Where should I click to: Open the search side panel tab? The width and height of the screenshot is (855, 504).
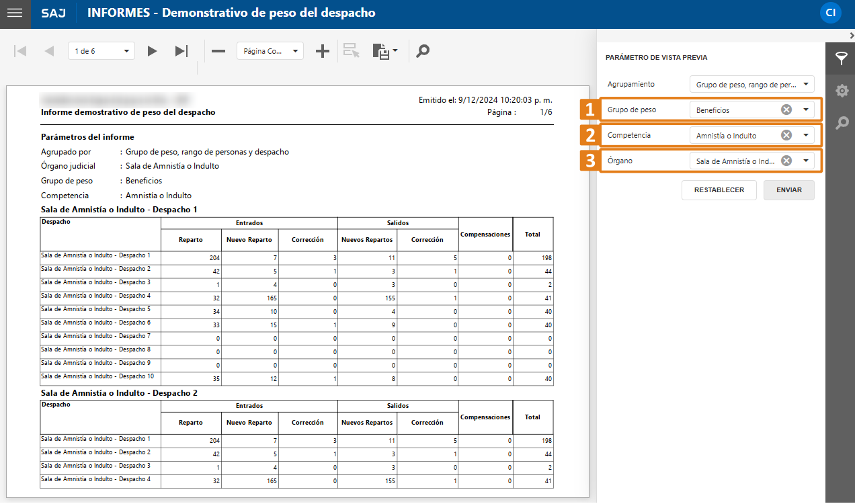(x=841, y=123)
